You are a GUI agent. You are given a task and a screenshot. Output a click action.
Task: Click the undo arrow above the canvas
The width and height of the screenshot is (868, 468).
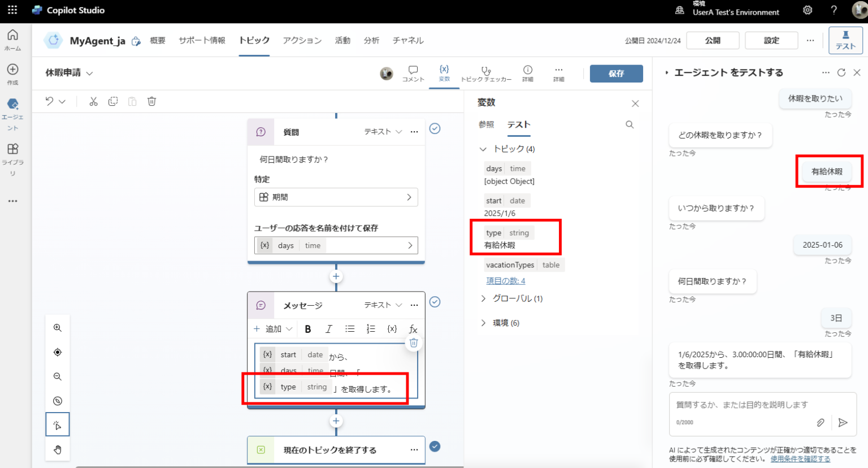coord(50,101)
